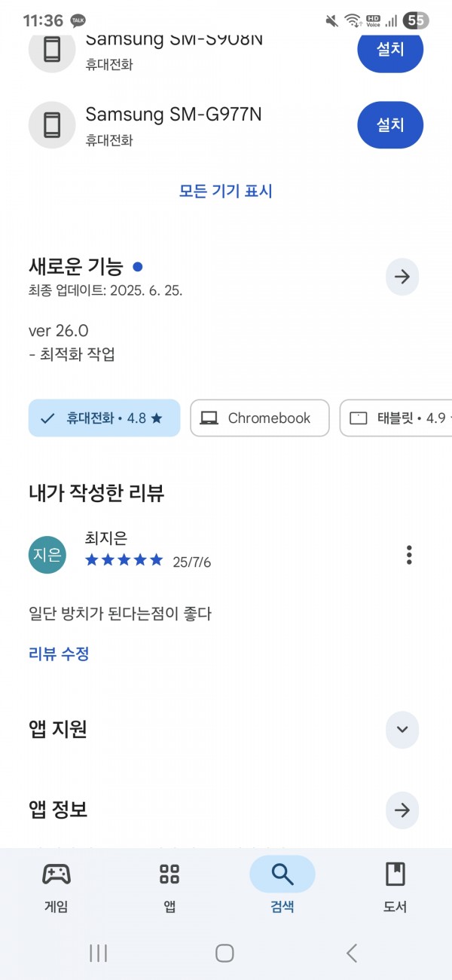
Task: Tap the 리뷰 수정 link
Action: [x=59, y=654]
